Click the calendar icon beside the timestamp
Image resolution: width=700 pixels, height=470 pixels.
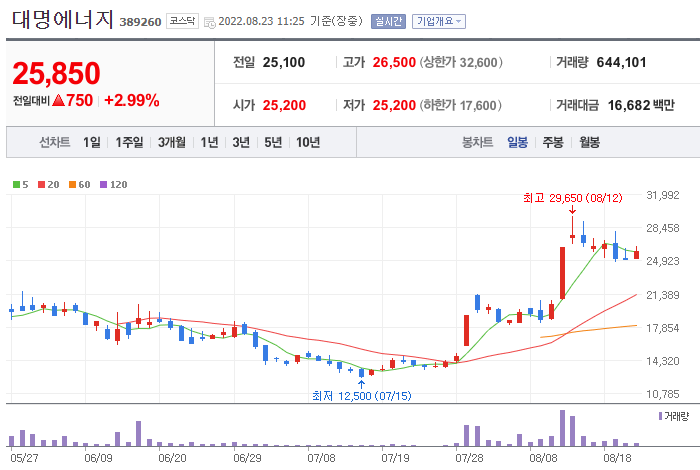pos(209,22)
